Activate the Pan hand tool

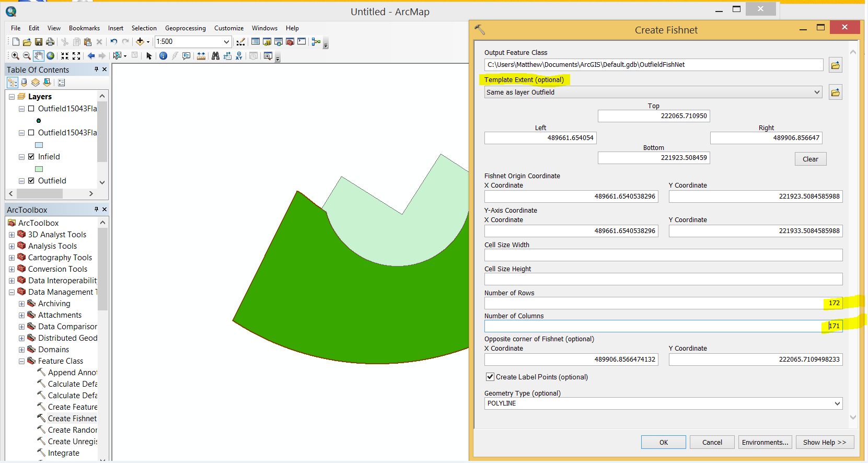coord(39,56)
